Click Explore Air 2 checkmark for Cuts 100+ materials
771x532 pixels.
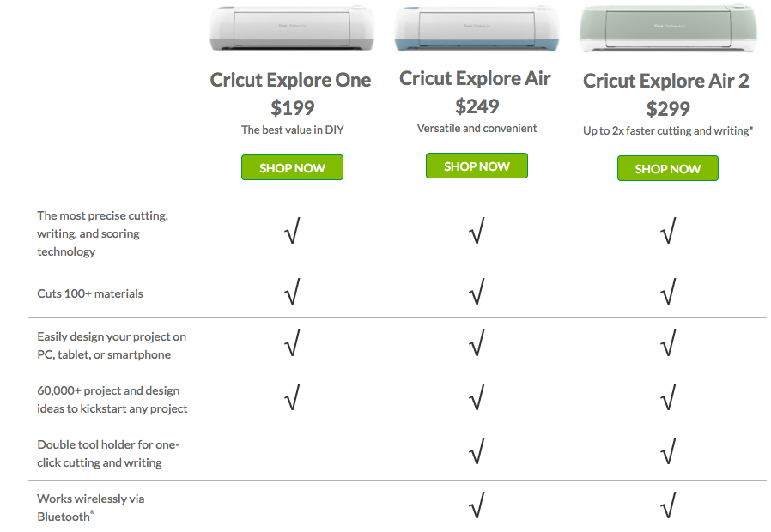tap(668, 293)
